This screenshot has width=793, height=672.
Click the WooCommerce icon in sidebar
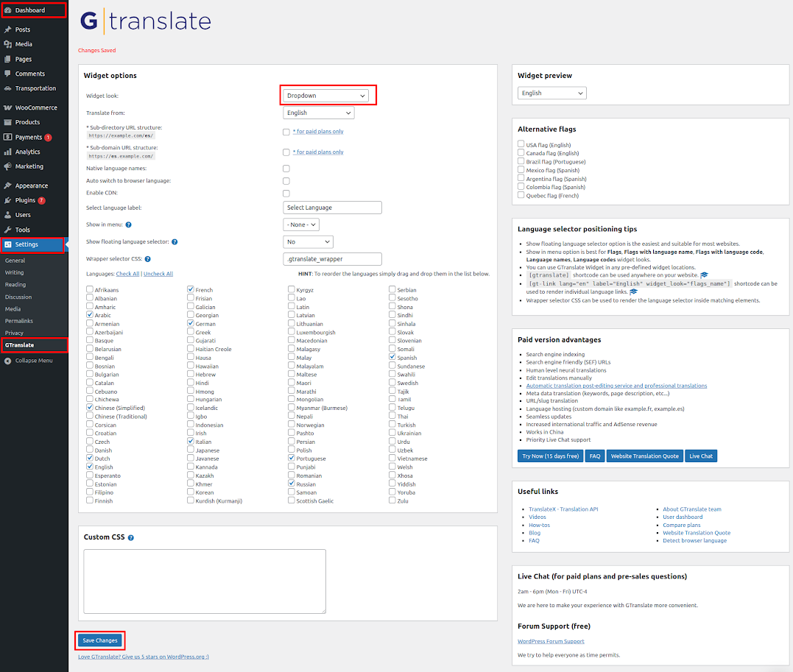(x=7, y=107)
